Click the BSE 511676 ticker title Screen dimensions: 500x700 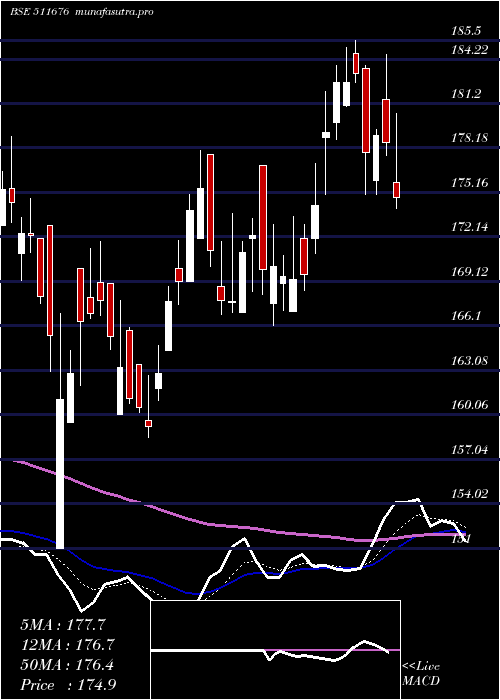(40, 12)
